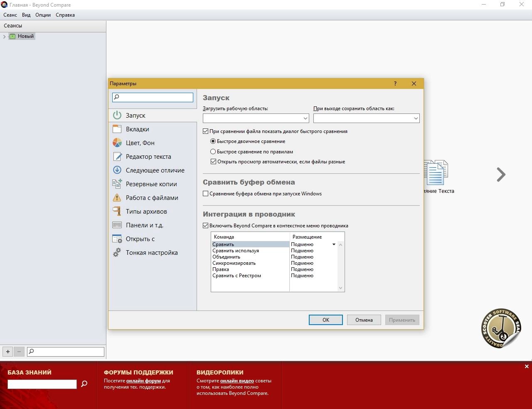Open Редактор текста notepad icon

click(x=117, y=156)
